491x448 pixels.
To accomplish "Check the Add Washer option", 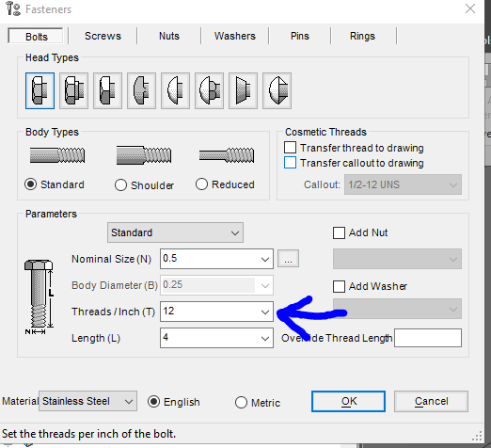I will [339, 286].
